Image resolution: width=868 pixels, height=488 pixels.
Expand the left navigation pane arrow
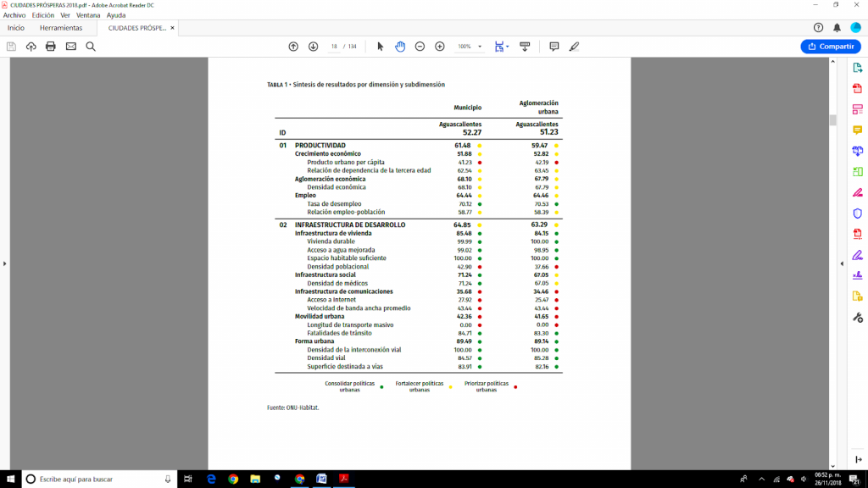[5, 263]
